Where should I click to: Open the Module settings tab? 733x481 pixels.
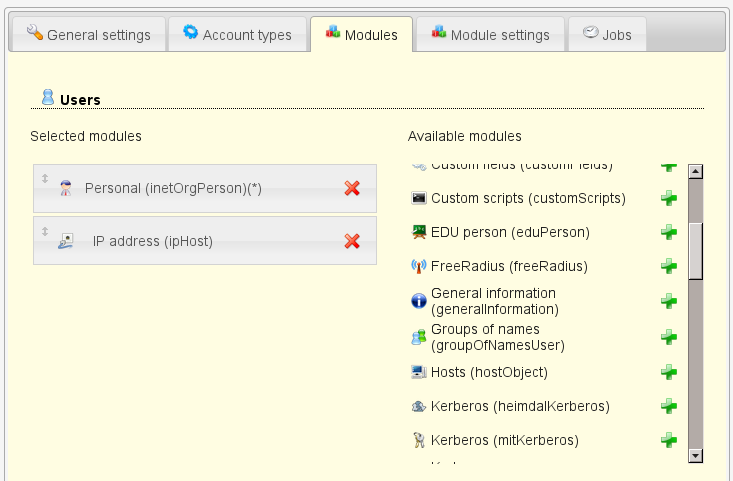pyautogui.click(x=490, y=35)
